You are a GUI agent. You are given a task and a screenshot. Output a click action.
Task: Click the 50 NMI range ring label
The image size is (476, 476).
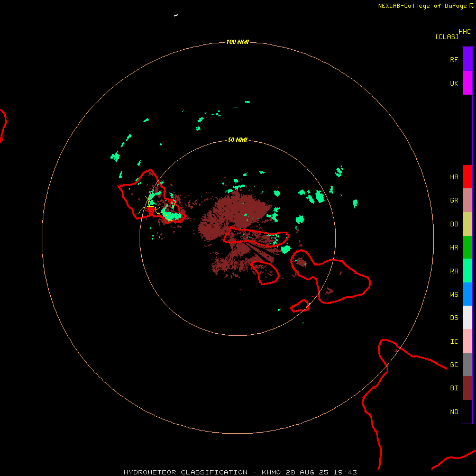click(237, 140)
